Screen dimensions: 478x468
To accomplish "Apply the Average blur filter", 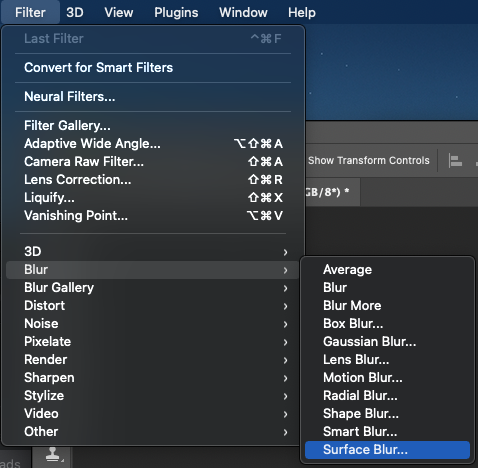I will (387, 270).
